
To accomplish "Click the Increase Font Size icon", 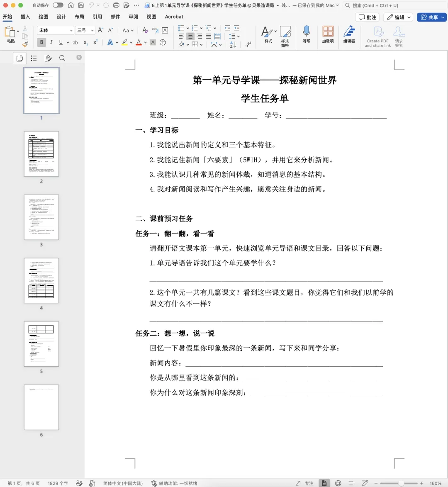I will (x=100, y=30).
